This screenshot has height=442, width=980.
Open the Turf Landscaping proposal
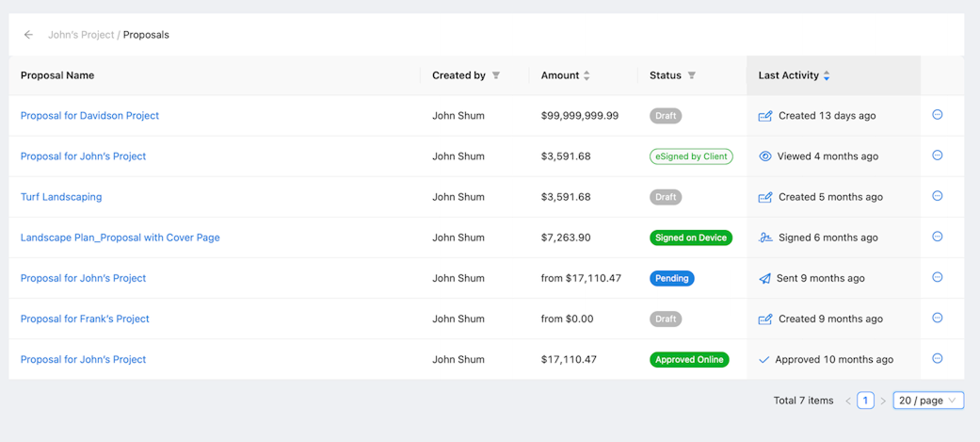point(61,197)
